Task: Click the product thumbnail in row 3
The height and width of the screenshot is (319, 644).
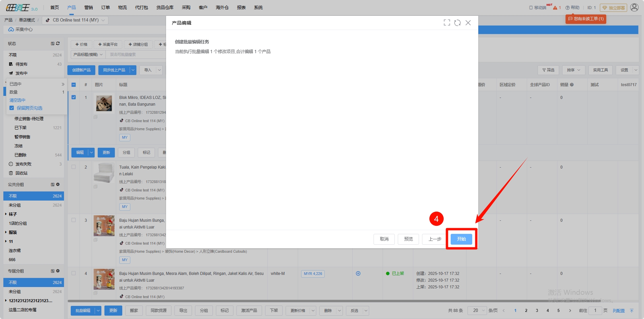Action: tap(104, 226)
